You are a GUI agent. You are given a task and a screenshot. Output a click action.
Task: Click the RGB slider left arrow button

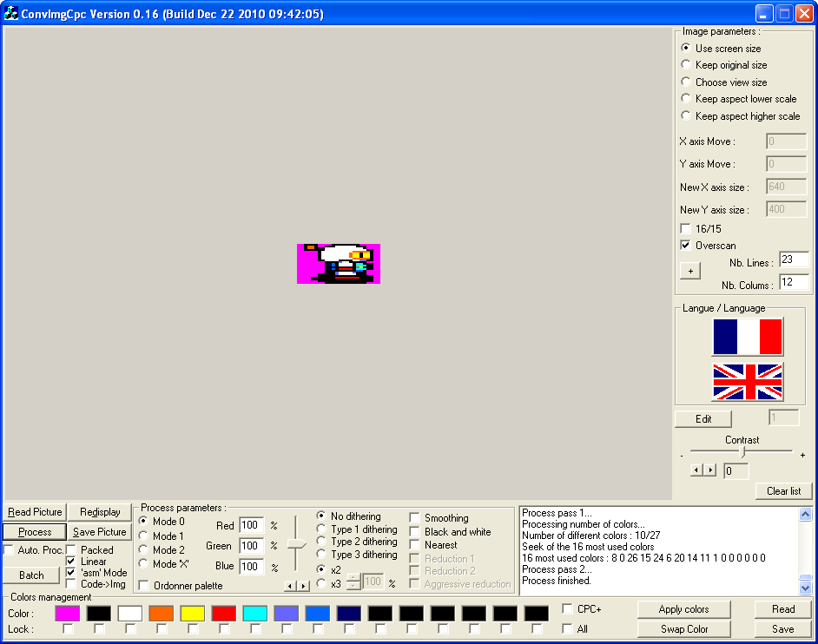[x=291, y=586]
